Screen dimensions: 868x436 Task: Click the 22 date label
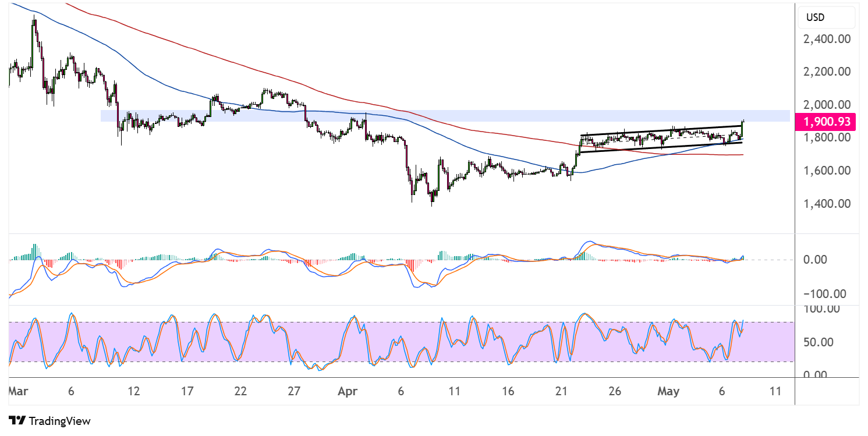[240, 392]
